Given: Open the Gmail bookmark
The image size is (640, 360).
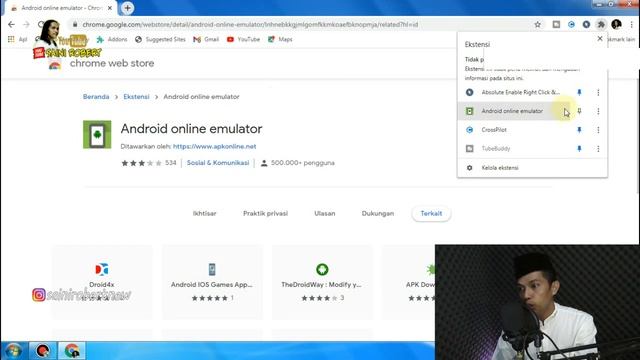Looking at the screenshot, I should coord(206,40).
